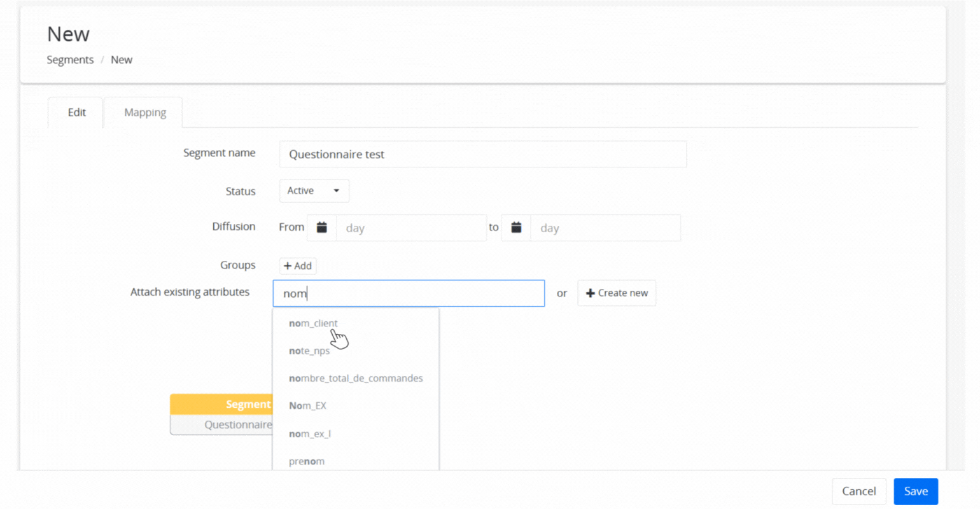
Task: Click the Create new attribute button
Action: click(616, 293)
